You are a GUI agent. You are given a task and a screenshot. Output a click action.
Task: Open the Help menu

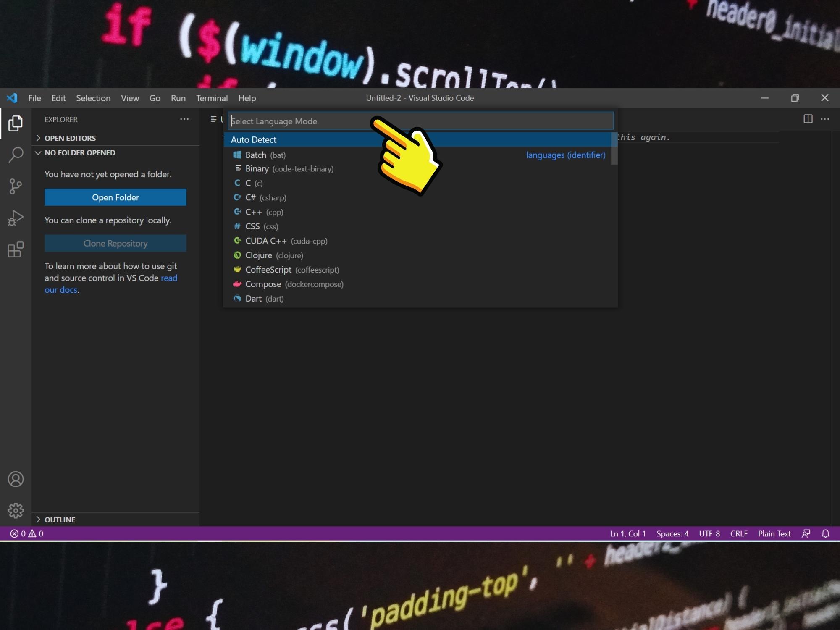247,98
